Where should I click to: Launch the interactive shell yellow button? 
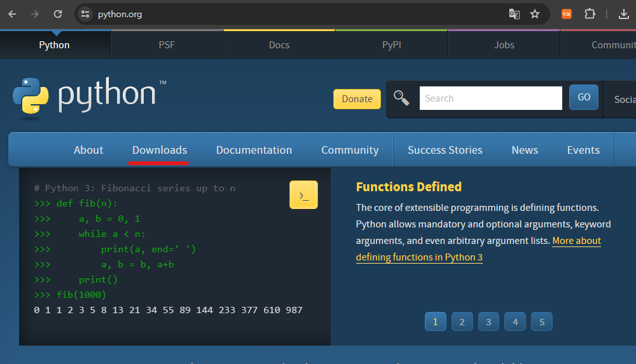[x=303, y=194]
